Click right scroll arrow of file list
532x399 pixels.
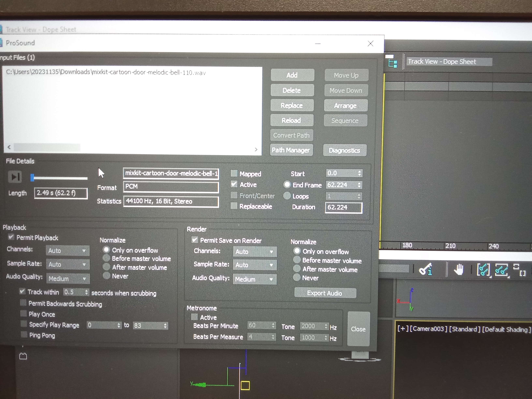coord(256,149)
